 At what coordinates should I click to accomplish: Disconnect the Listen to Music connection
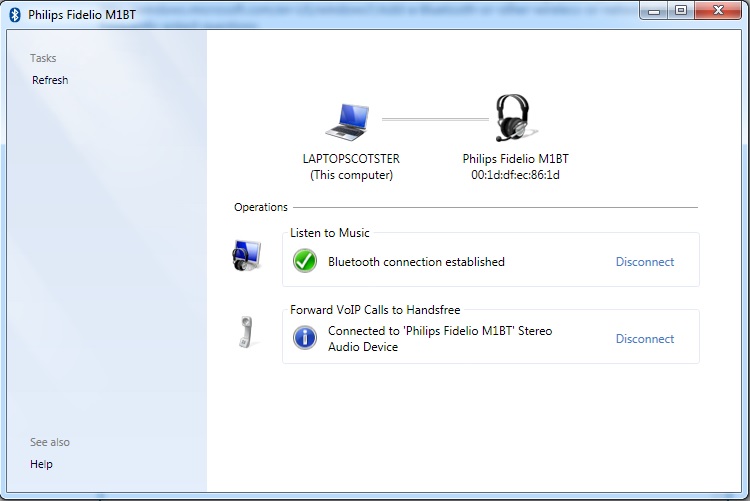[x=645, y=262]
